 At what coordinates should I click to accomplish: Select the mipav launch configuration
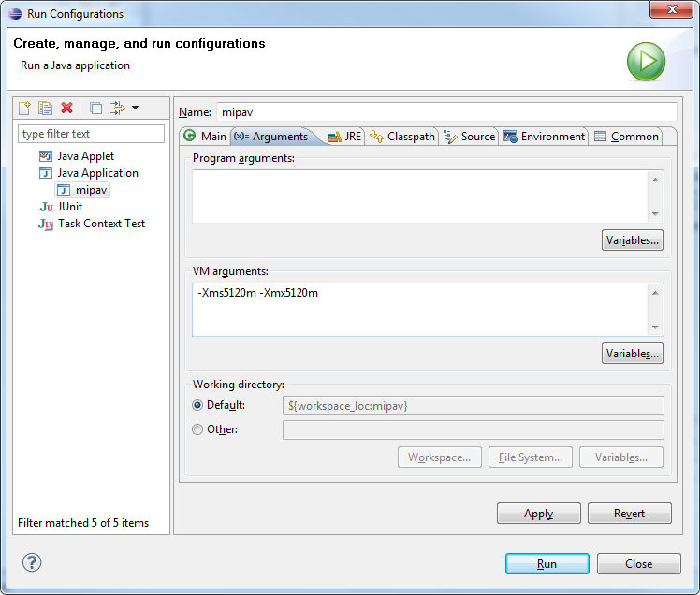click(x=92, y=190)
